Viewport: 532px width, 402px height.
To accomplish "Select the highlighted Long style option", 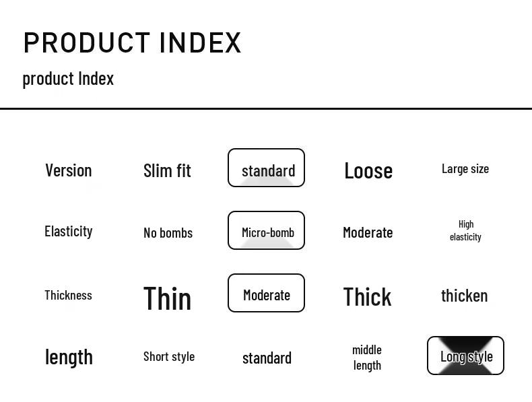I will tap(465, 356).
